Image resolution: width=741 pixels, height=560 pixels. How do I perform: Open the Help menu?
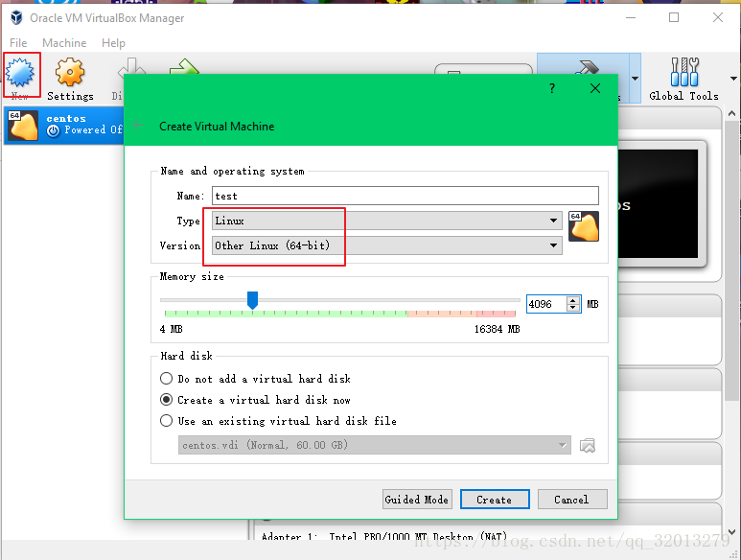[113, 43]
